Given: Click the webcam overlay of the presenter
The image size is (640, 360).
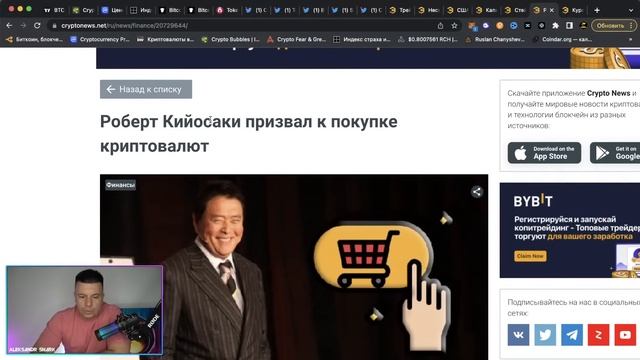Looking at the screenshot, I should pos(84,310).
